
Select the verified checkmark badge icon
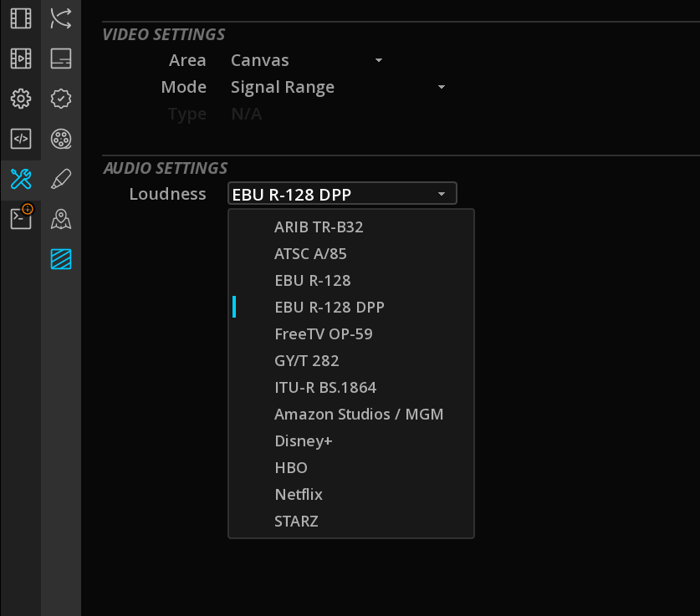point(61,99)
